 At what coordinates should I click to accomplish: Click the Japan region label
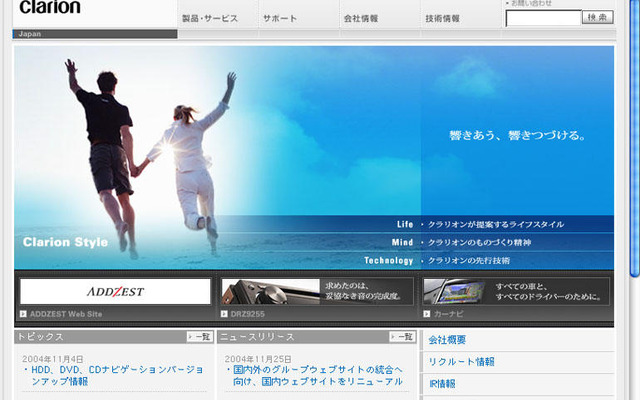29,34
